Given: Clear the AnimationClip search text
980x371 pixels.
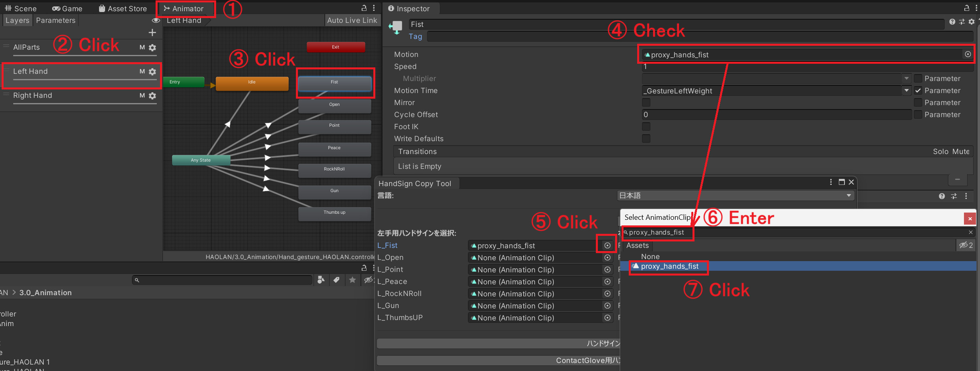Looking at the screenshot, I should coord(971,232).
